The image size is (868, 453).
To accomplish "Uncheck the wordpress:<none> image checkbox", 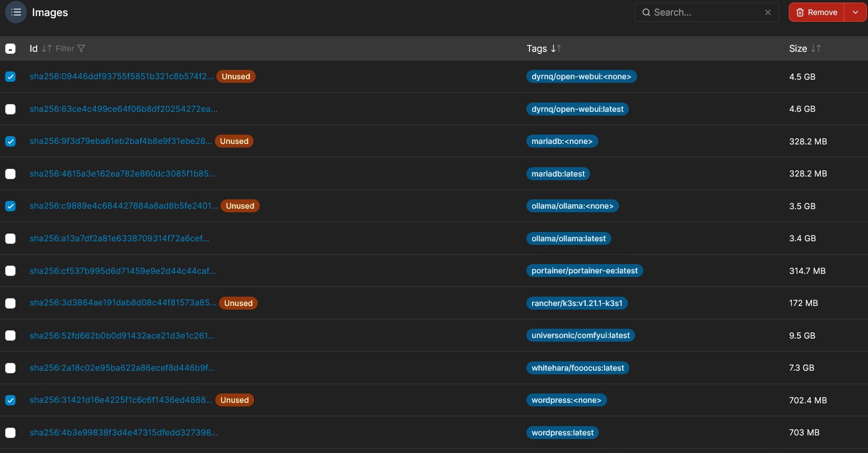I will 10,400.
